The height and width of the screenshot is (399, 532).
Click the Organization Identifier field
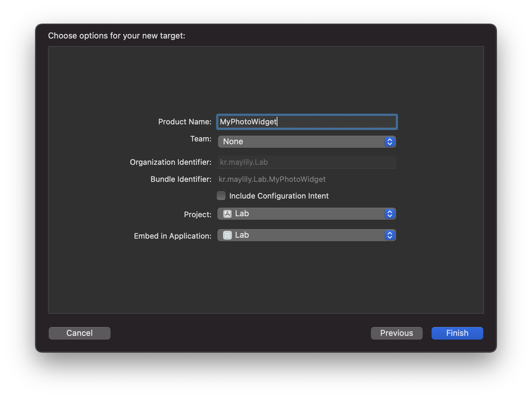pyautogui.click(x=306, y=162)
